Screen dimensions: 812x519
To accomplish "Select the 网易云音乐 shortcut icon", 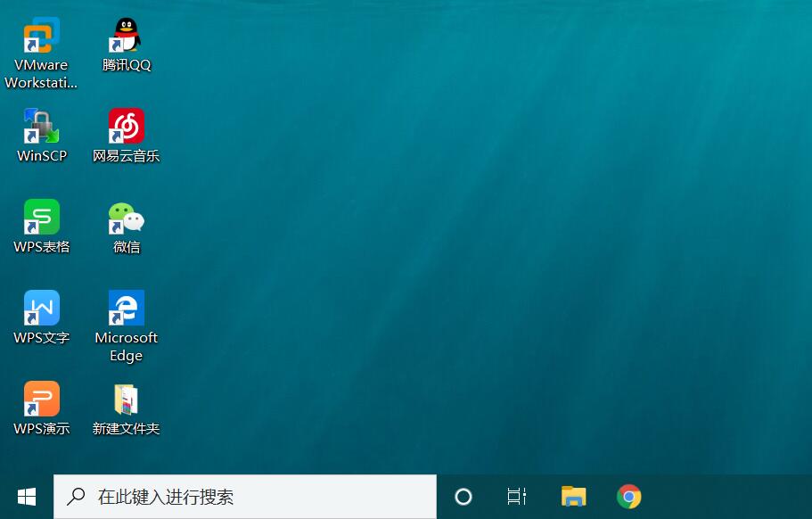I will click(x=126, y=126).
